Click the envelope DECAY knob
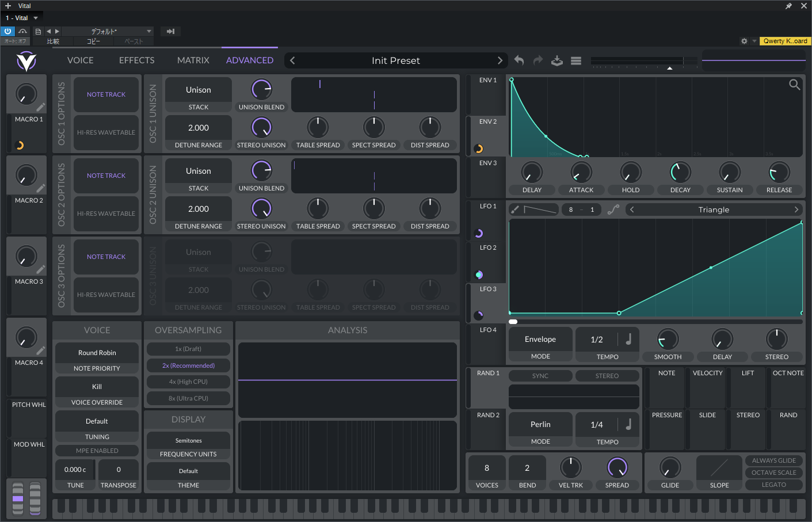The image size is (812, 522). 680,172
